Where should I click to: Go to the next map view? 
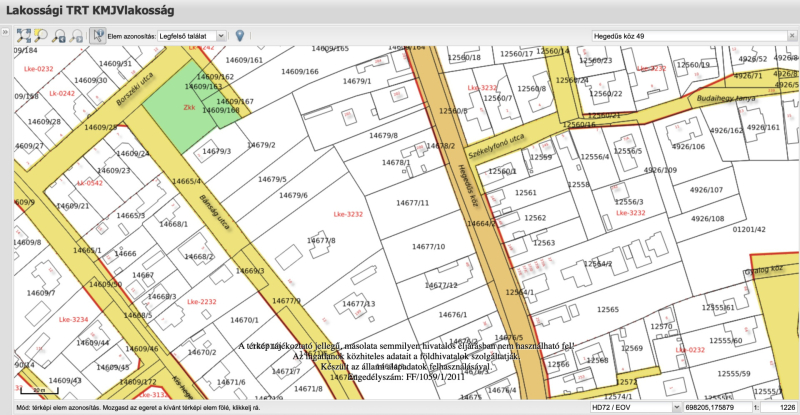[76, 35]
